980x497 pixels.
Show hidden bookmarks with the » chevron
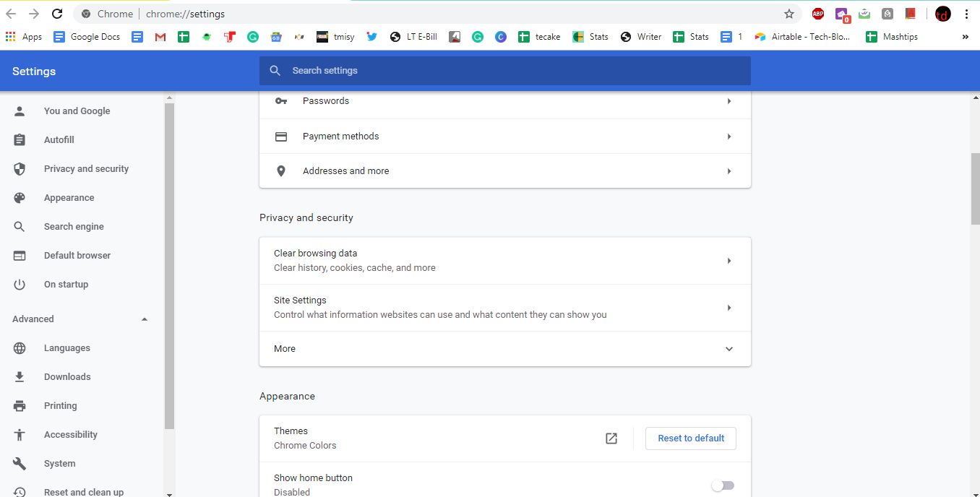point(966,37)
